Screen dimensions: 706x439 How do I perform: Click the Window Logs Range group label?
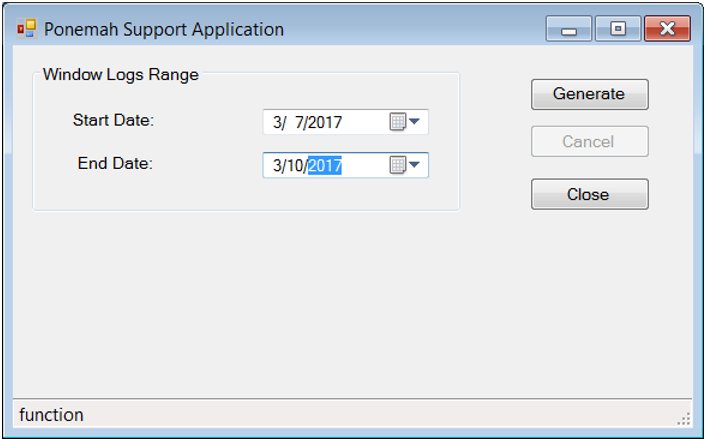point(120,75)
